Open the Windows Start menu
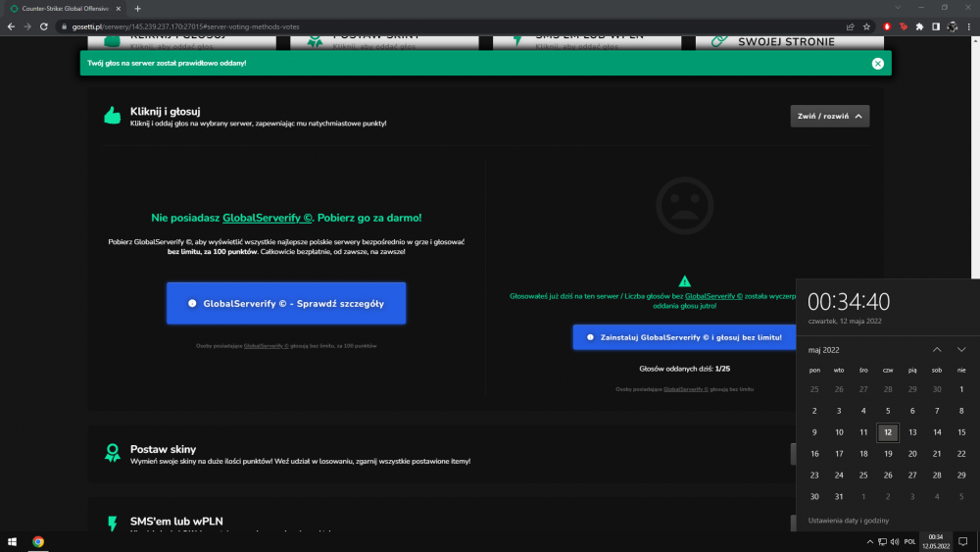 click(x=12, y=542)
